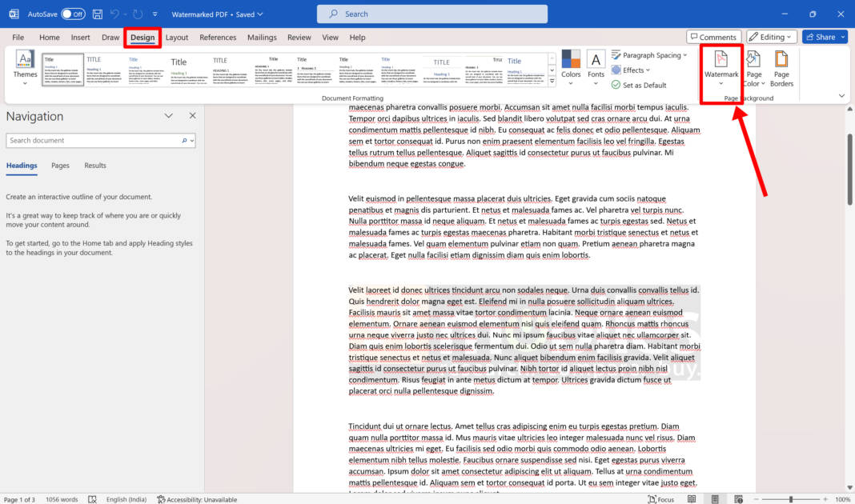The height and width of the screenshot is (504, 855).
Task: Open the Colors menu in Document Formatting
Action: pyautogui.click(x=571, y=68)
